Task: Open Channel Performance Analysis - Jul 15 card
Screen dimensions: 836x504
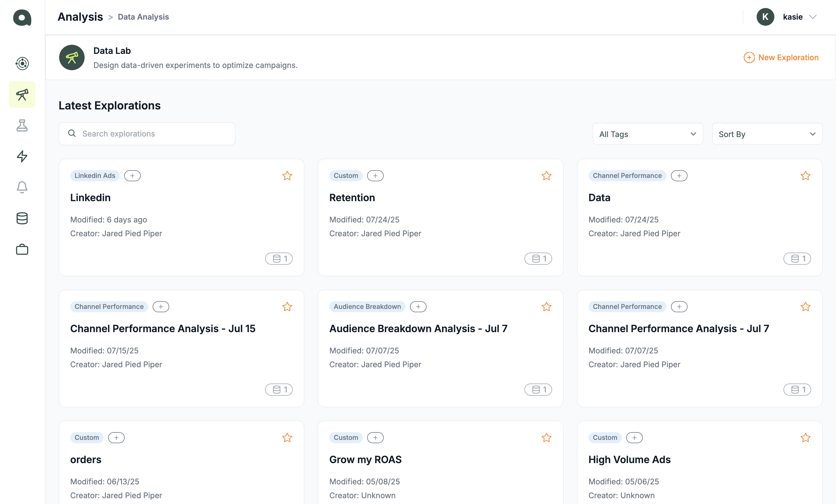Action: tap(163, 328)
